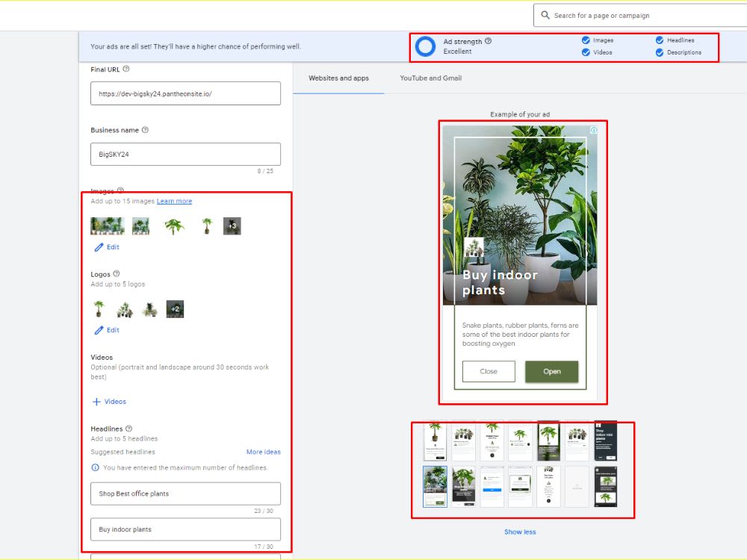Select the first logo thumbnail
The height and width of the screenshot is (560, 747).
pyautogui.click(x=99, y=309)
